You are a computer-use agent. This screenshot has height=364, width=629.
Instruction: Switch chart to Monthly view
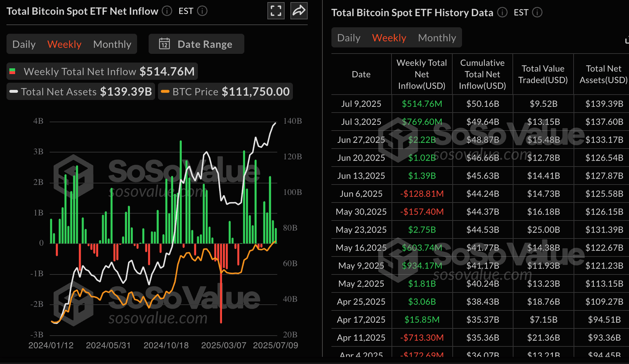(112, 44)
